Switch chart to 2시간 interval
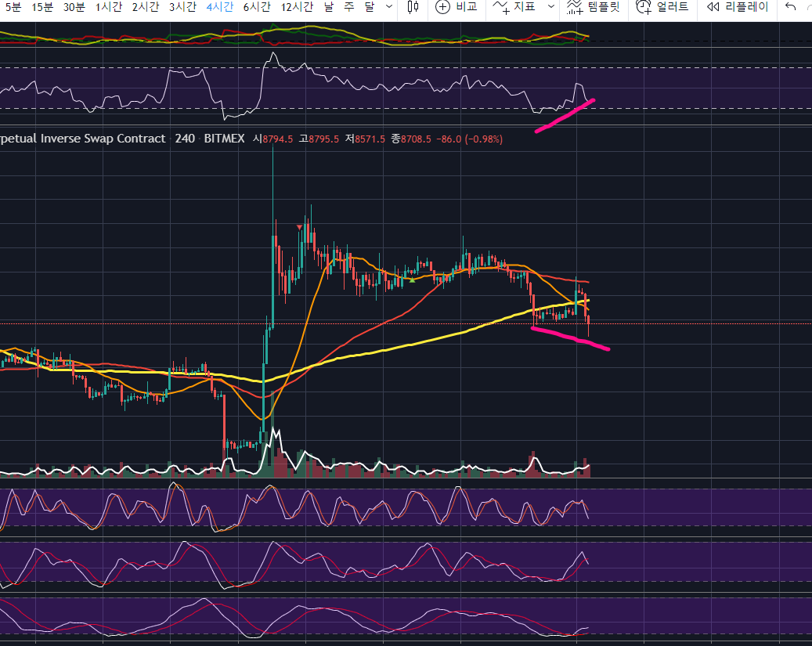Viewport: 812px width, 646px height. coord(146,7)
